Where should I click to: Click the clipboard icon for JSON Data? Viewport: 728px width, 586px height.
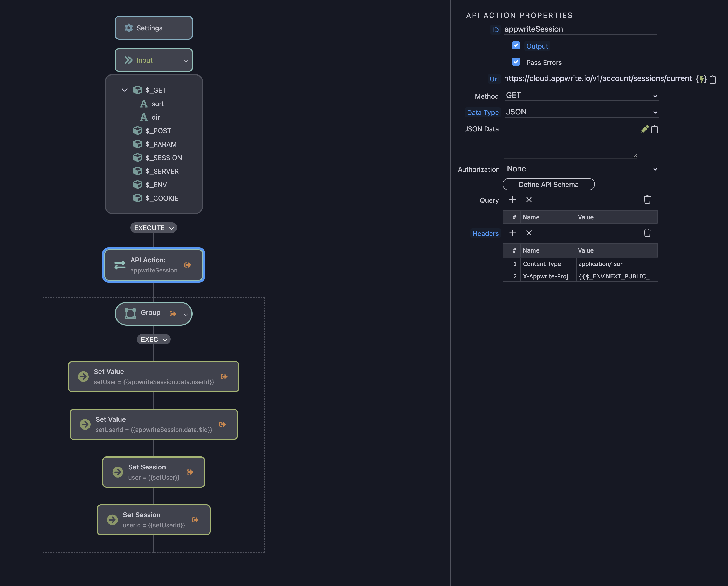click(654, 129)
